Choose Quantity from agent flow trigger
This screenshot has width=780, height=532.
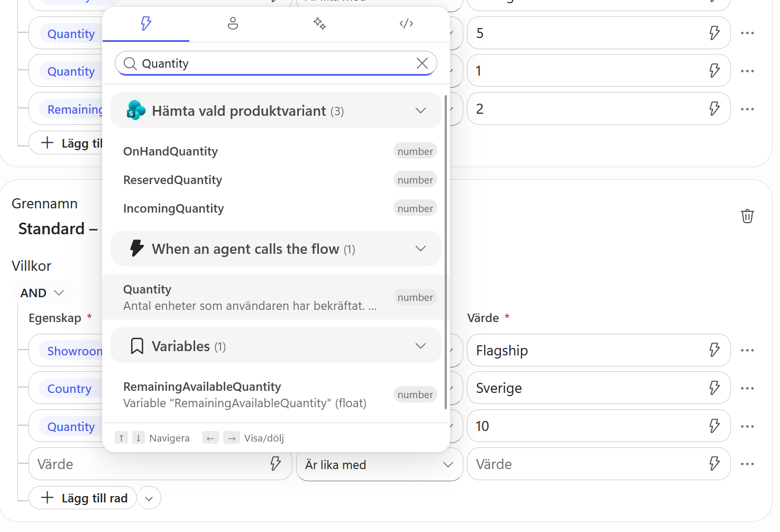(x=276, y=297)
